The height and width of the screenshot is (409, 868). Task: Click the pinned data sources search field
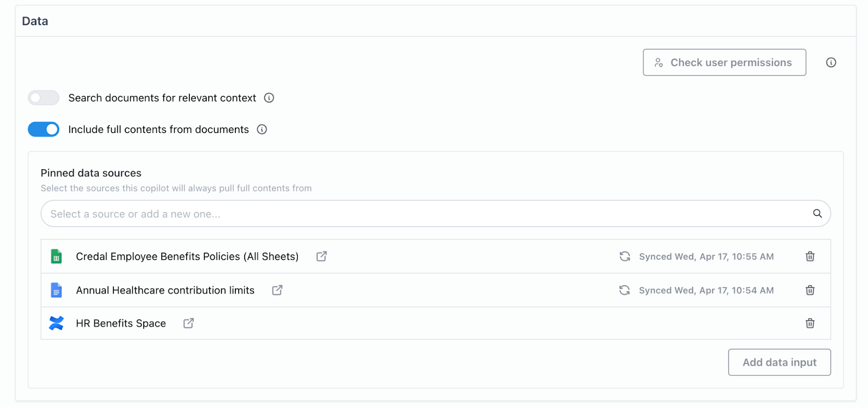[x=423, y=214]
